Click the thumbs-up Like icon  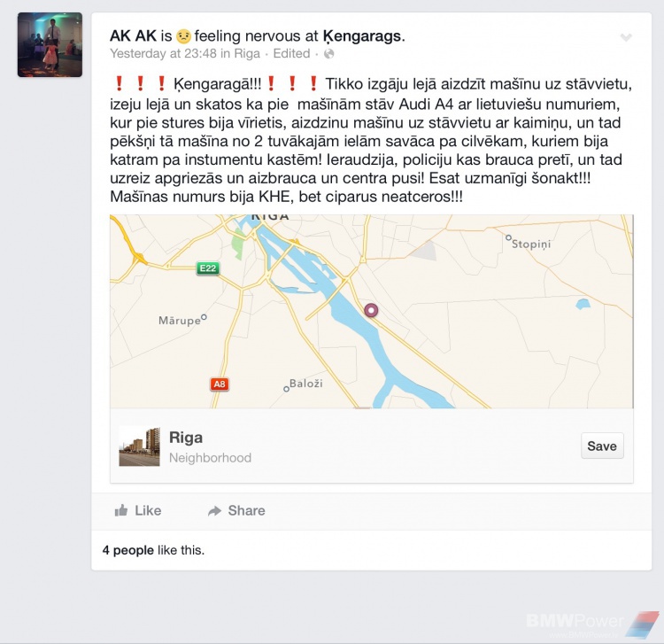121,510
